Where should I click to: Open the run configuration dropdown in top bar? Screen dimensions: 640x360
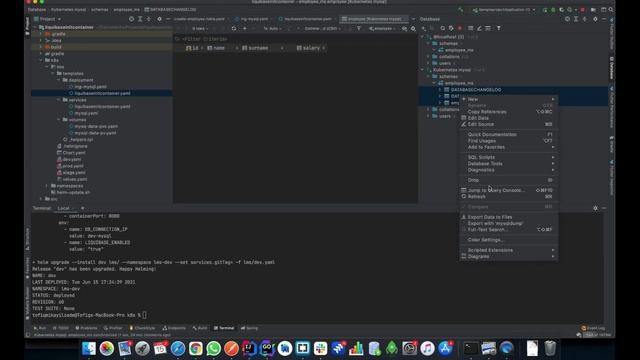pos(504,10)
